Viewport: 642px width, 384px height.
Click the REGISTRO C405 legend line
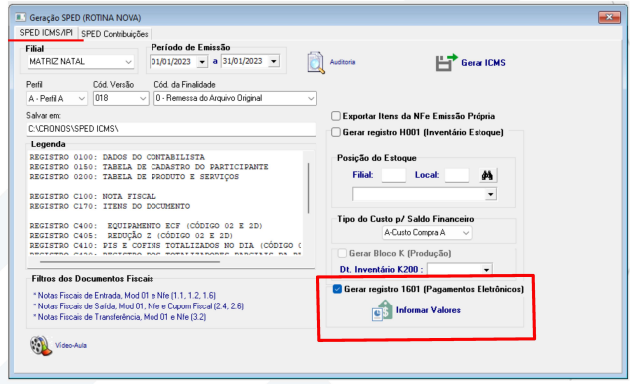(x=131, y=236)
